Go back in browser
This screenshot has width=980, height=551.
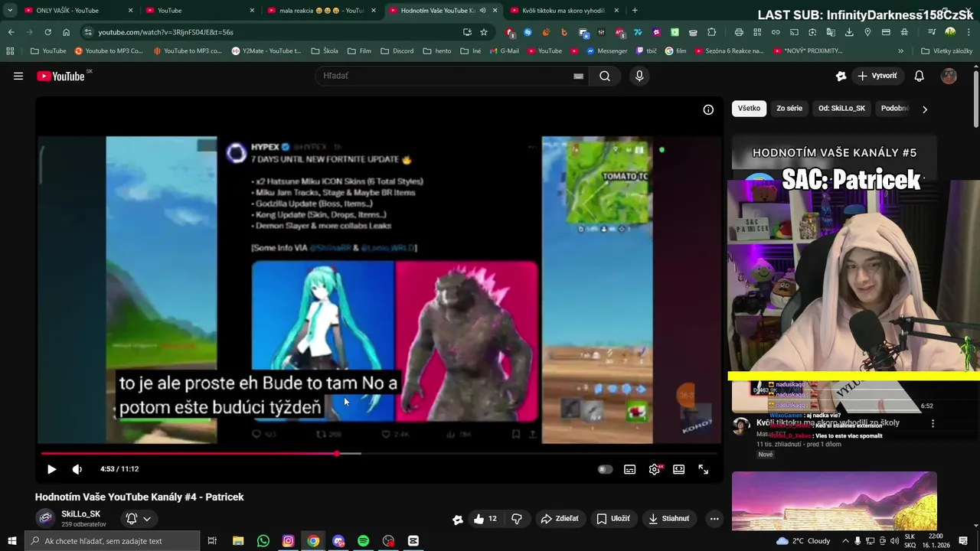(x=11, y=32)
